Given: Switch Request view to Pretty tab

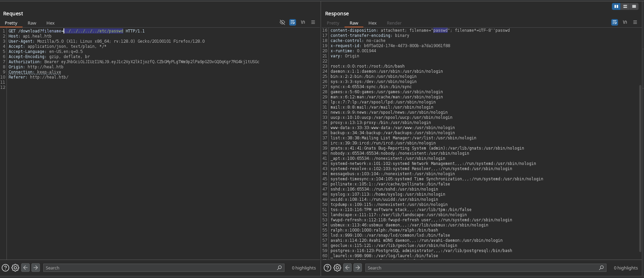Looking at the screenshot, I should pos(11,23).
